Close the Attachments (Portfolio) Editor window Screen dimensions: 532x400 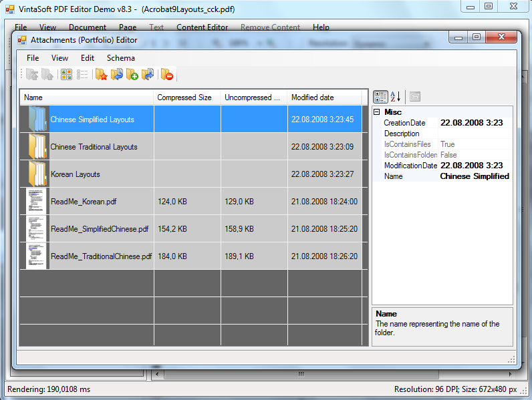[x=501, y=37]
